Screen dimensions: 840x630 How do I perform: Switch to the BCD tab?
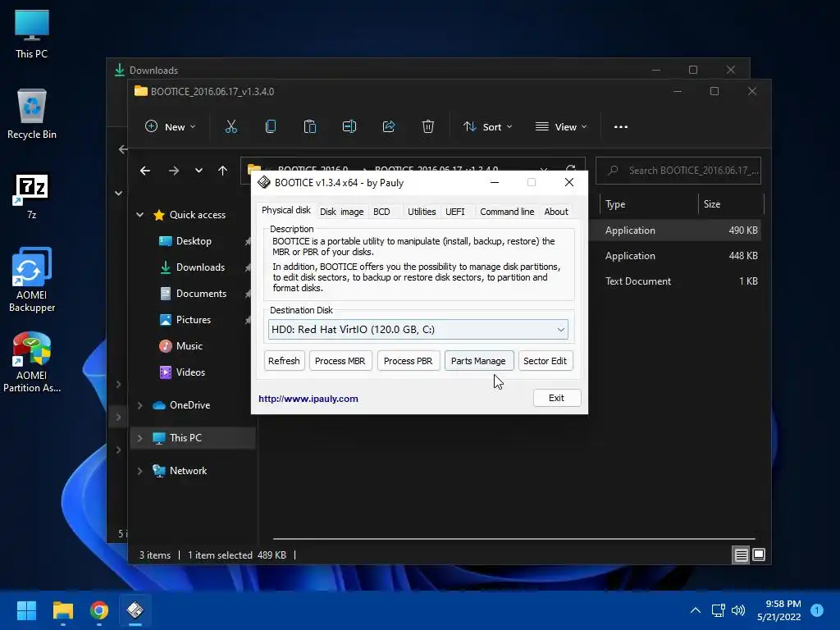[x=381, y=212]
